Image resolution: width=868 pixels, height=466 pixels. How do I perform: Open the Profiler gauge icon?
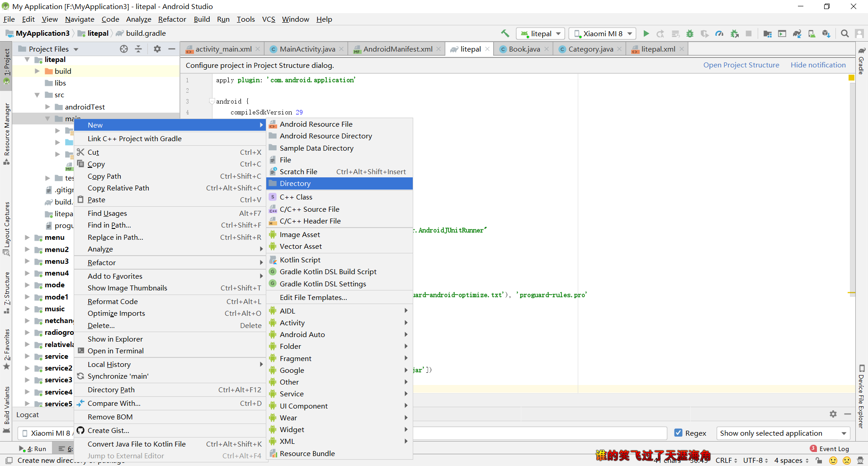pyautogui.click(x=719, y=33)
